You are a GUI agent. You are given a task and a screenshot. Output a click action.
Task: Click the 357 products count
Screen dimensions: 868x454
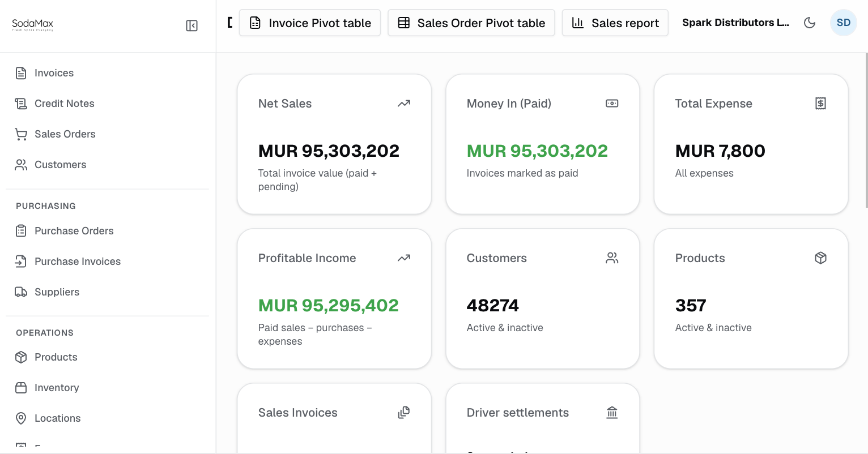[691, 306]
